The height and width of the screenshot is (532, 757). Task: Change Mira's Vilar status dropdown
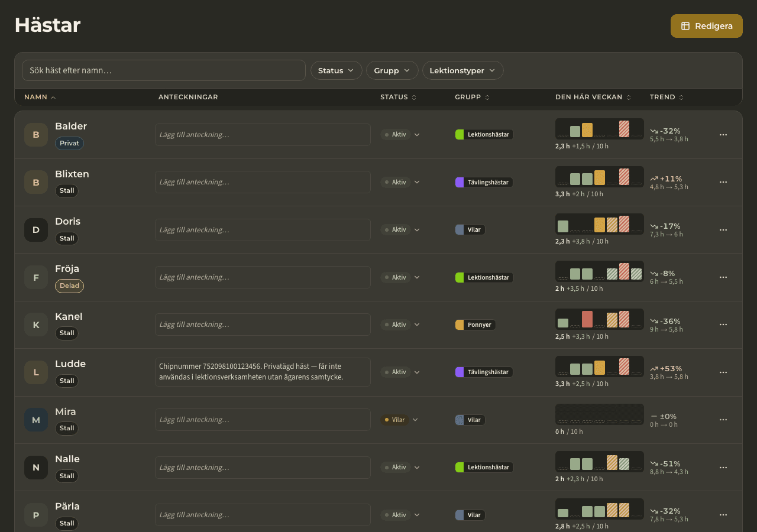pos(399,420)
